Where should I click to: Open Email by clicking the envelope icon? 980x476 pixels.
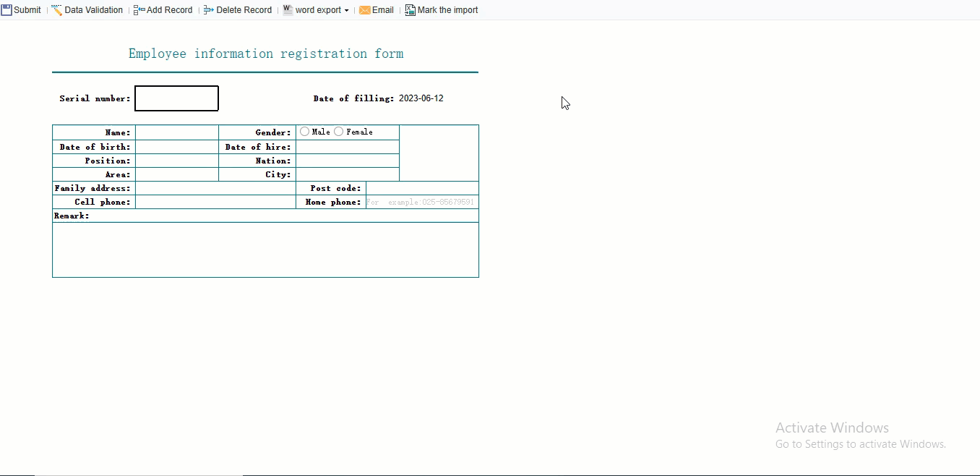click(x=365, y=9)
